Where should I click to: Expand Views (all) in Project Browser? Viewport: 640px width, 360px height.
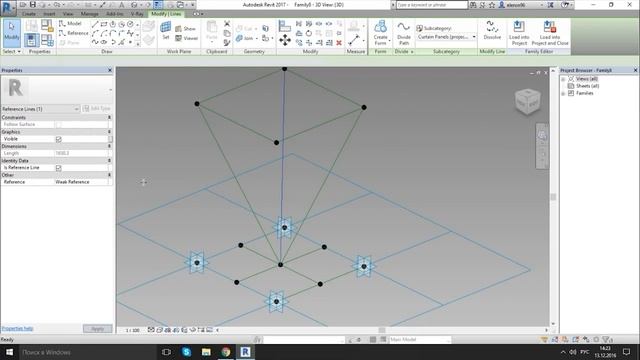point(563,79)
